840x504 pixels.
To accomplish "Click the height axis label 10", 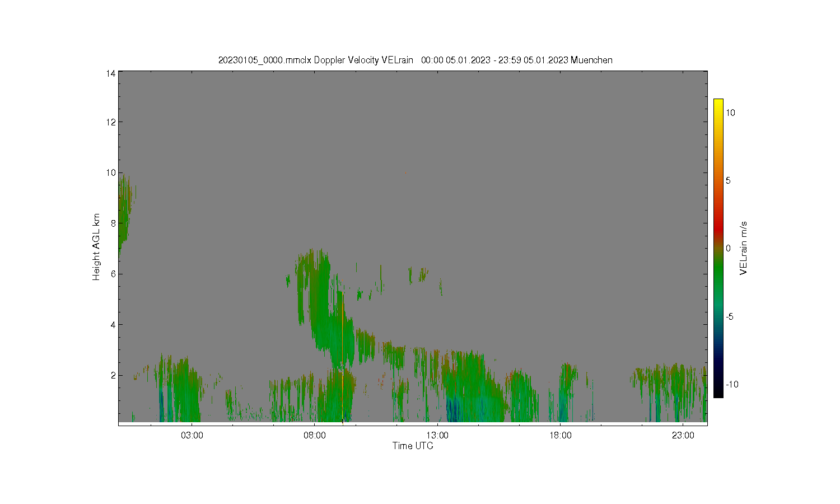I will [111, 172].
